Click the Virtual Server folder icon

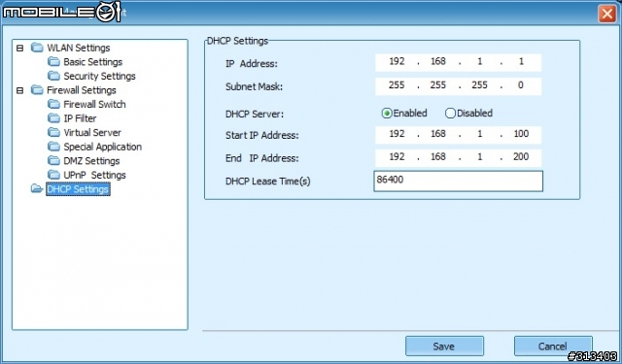click(53, 132)
